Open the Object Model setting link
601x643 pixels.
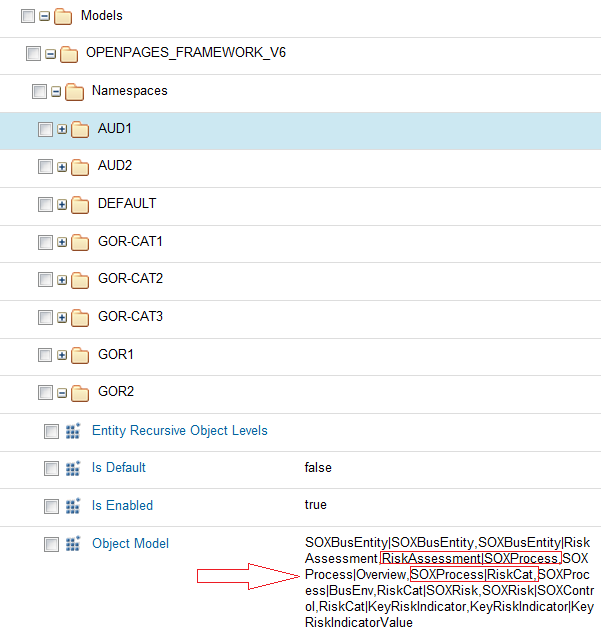[130, 543]
